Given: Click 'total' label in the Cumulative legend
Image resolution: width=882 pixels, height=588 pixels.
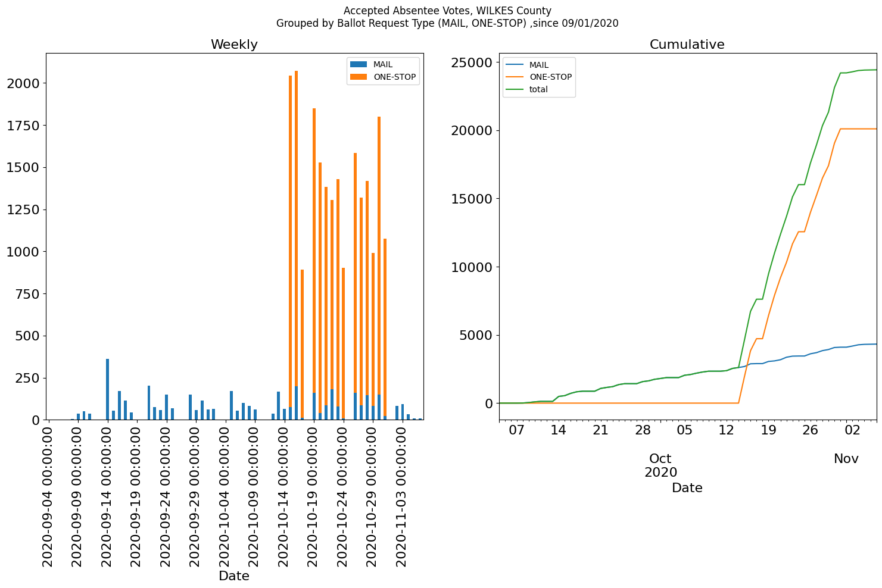Looking at the screenshot, I should coord(538,90).
